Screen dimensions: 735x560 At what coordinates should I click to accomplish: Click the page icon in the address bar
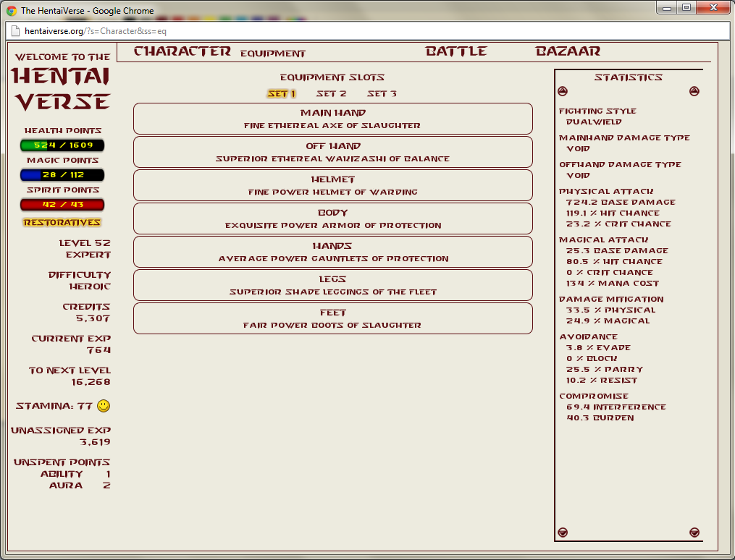click(15, 31)
